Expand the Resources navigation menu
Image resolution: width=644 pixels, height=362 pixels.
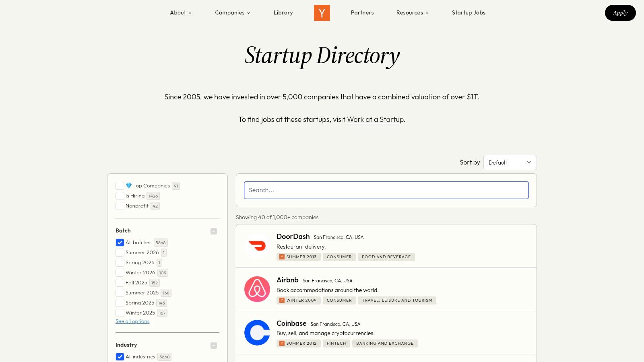click(412, 12)
